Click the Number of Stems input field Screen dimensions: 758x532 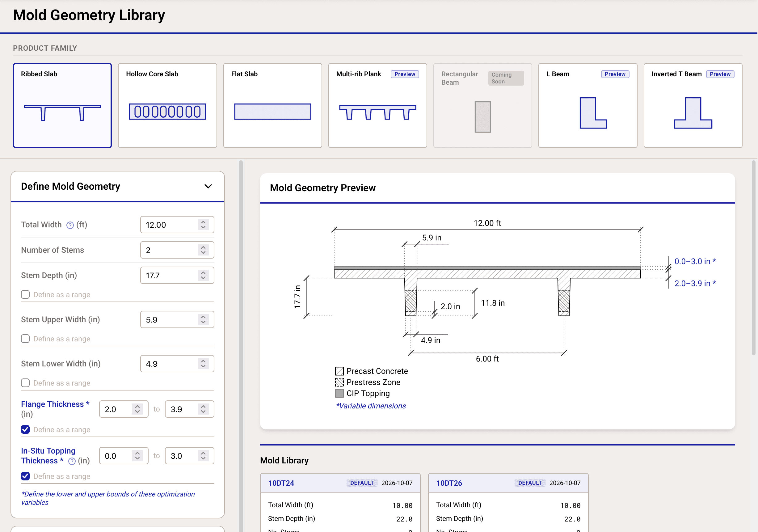tap(177, 250)
